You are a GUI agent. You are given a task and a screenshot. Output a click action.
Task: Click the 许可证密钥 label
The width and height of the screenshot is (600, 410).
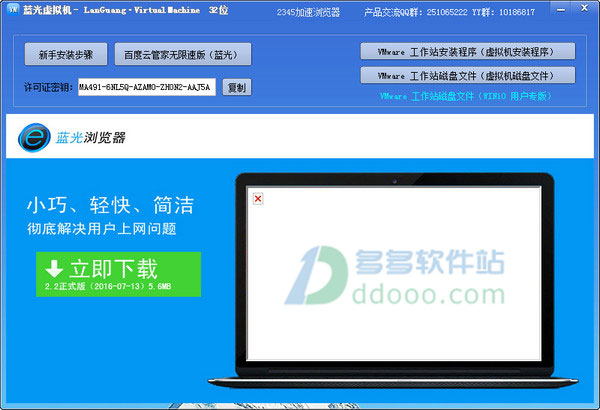pos(49,87)
